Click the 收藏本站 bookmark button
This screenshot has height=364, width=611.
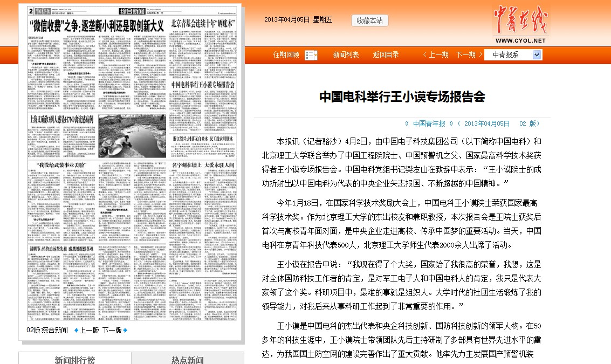[x=369, y=20]
